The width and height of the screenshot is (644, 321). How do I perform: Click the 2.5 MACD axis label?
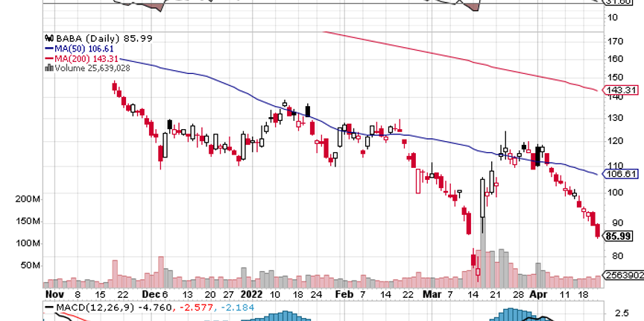click(x=622, y=313)
